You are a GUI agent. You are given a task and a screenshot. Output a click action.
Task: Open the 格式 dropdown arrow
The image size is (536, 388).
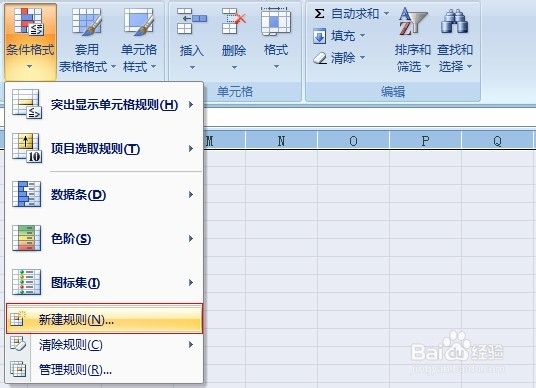point(276,67)
